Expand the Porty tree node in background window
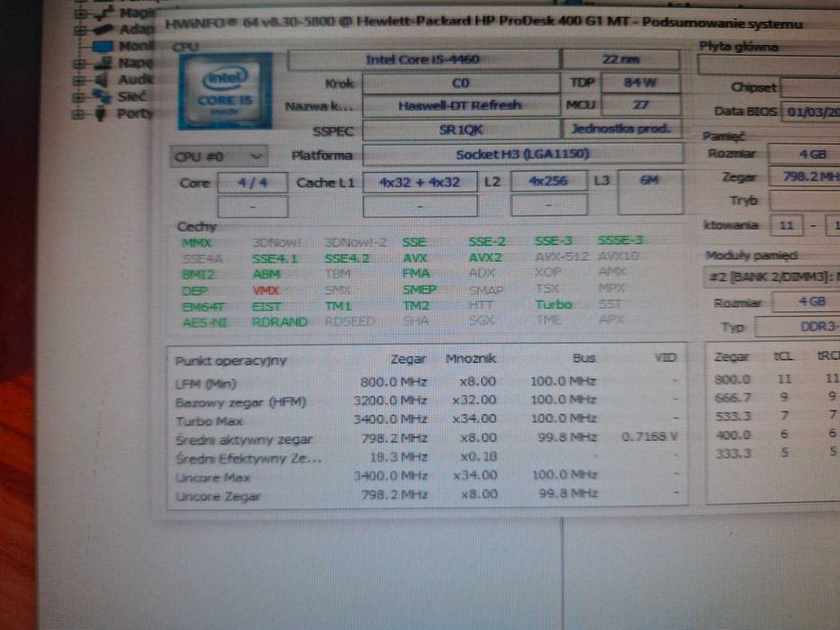840x630 pixels. click(x=78, y=114)
